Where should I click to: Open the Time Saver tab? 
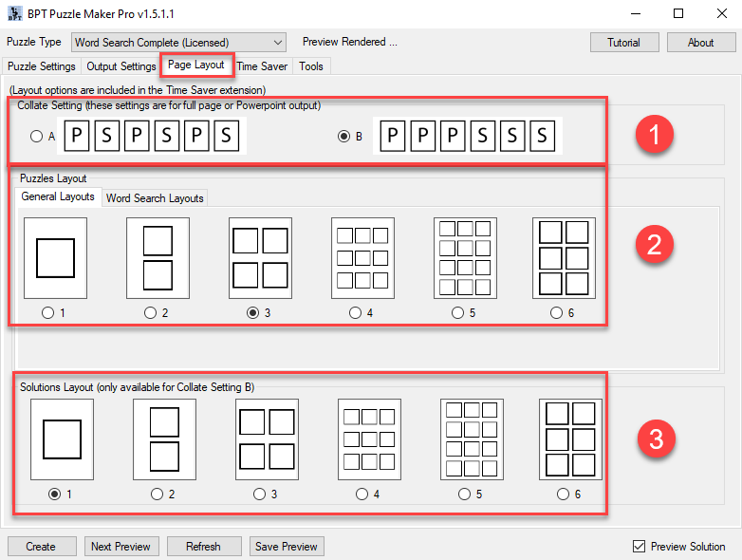click(x=262, y=66)
